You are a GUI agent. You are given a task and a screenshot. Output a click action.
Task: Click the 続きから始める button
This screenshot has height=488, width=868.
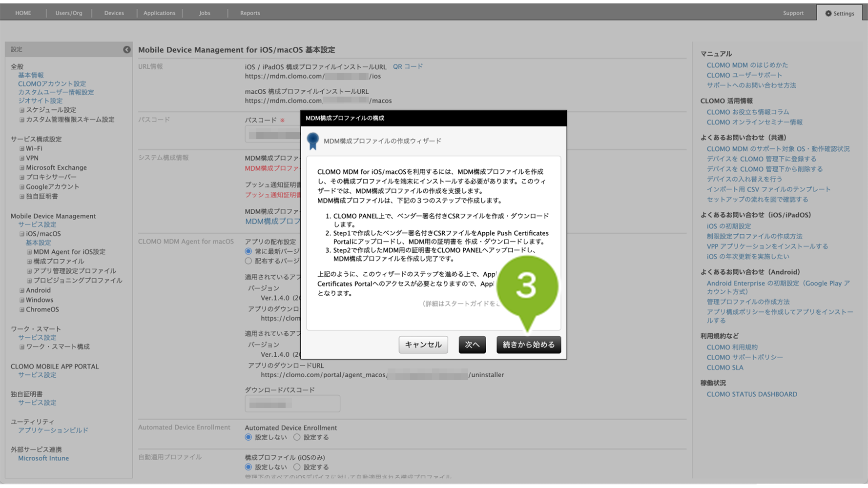pos(529,345)
